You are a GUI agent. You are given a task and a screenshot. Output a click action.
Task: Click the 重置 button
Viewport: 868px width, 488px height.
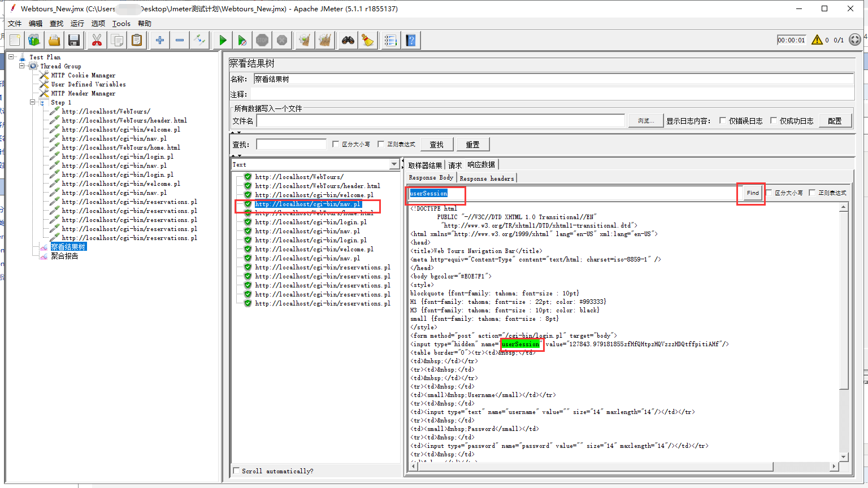(x=473, y=145)
